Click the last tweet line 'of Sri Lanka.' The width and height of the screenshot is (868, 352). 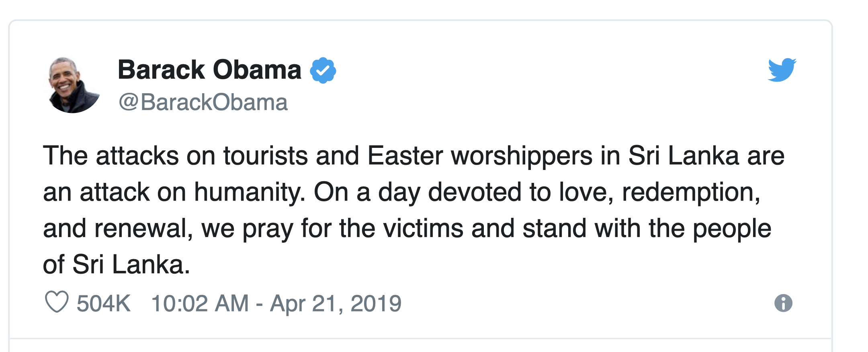[x=117, y=264]
